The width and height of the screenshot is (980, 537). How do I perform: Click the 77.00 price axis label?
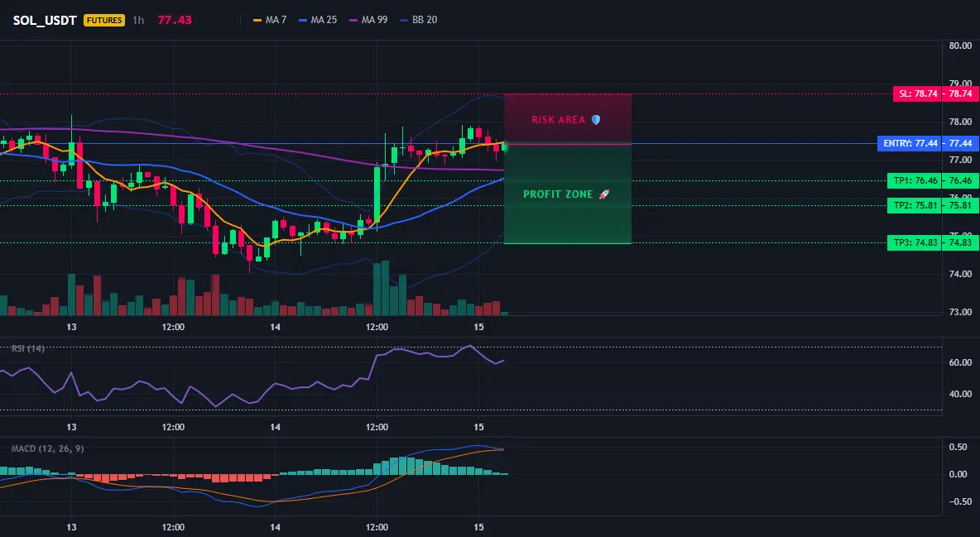(960, 160)
